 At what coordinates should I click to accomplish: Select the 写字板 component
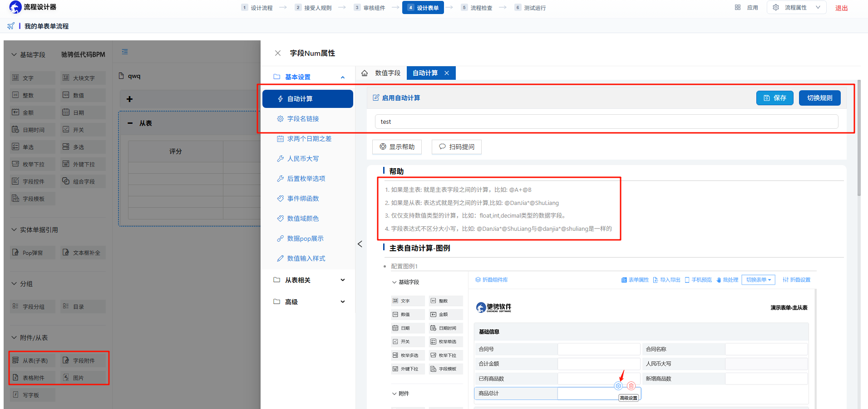(33, 395)
